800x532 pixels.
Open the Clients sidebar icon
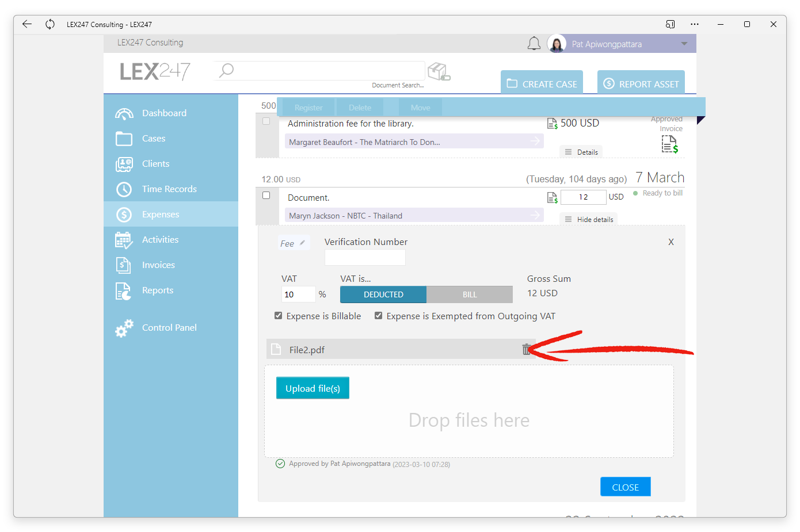[x=124, y=164]
